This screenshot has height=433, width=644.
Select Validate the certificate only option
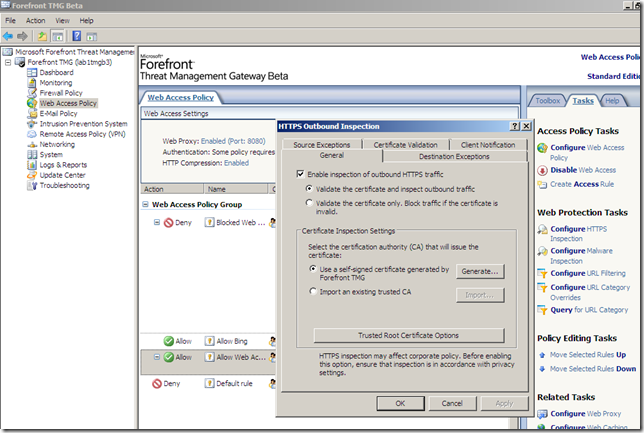click(x=309, y=203)
